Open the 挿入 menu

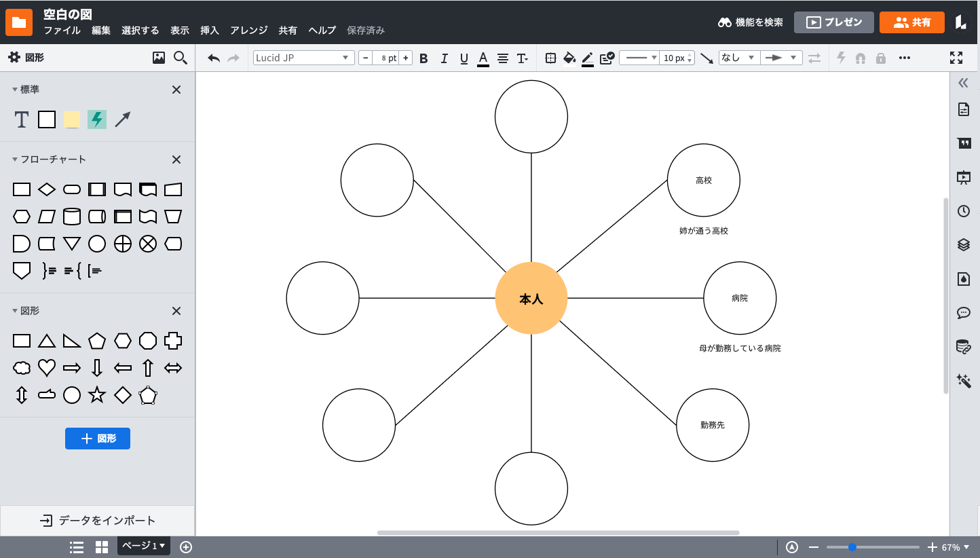pyautogui.click(x=210, y=30)
